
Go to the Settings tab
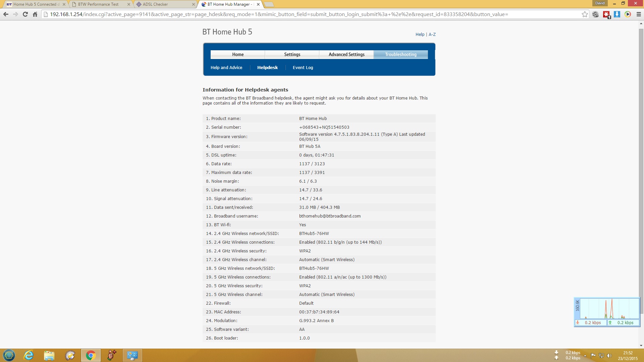tap(292, 54)
